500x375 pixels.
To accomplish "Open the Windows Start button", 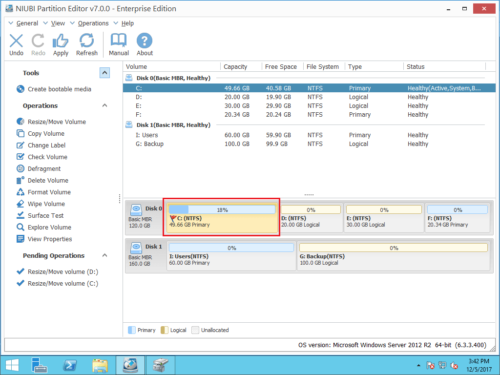I will point(12,366).
